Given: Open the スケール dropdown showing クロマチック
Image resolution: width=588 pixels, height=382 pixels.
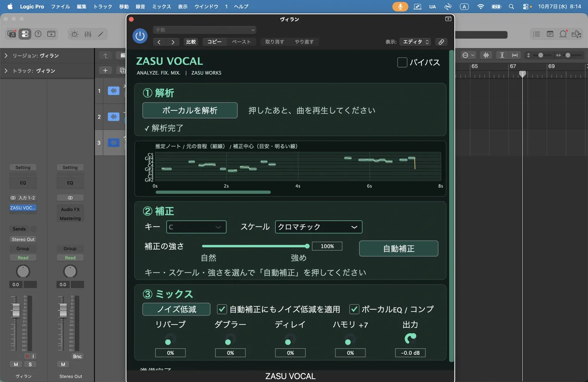Looking at the screenshot, I should click(318, 227).
